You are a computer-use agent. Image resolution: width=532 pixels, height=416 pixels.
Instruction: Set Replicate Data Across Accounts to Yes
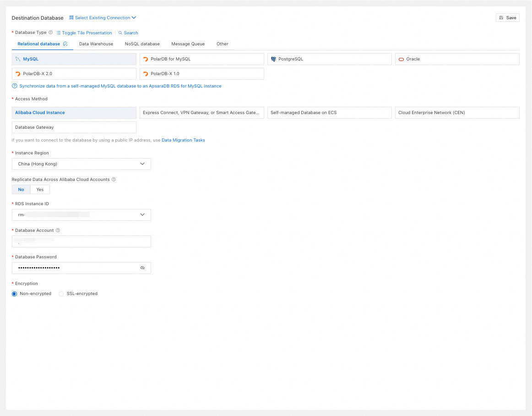tap(40, 190)
